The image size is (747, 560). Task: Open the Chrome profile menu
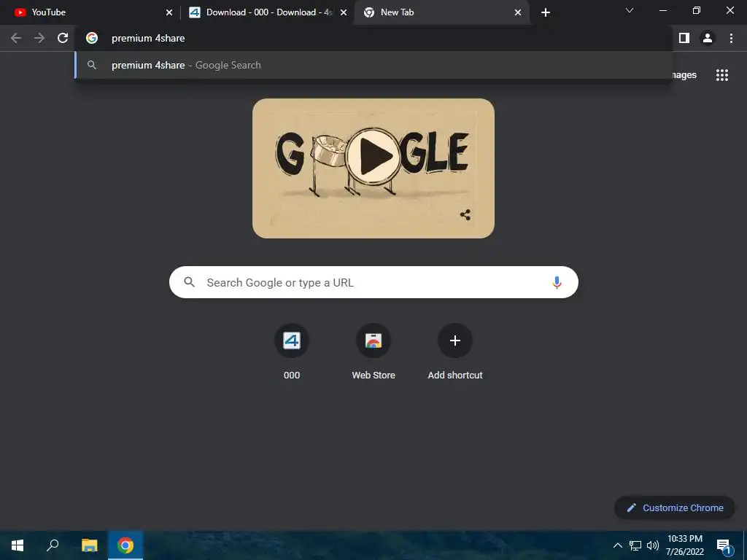708,38
